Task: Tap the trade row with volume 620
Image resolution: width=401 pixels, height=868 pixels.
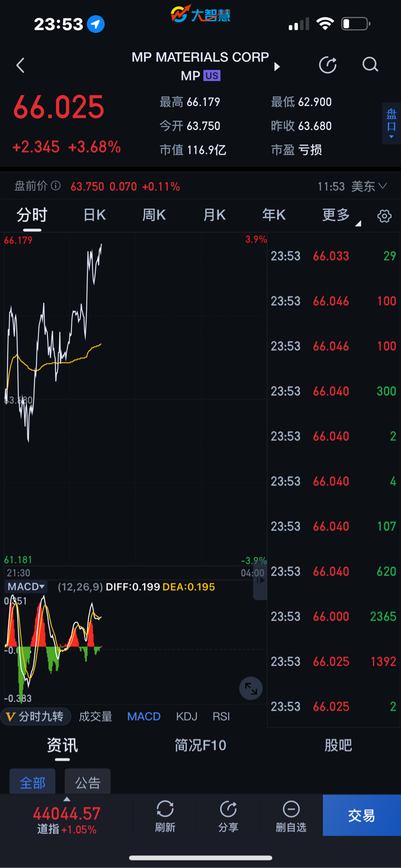Action: (x=334, y=571)
